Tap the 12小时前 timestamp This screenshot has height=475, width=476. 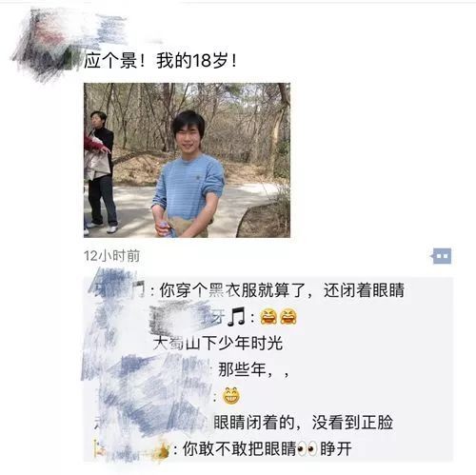111,256
